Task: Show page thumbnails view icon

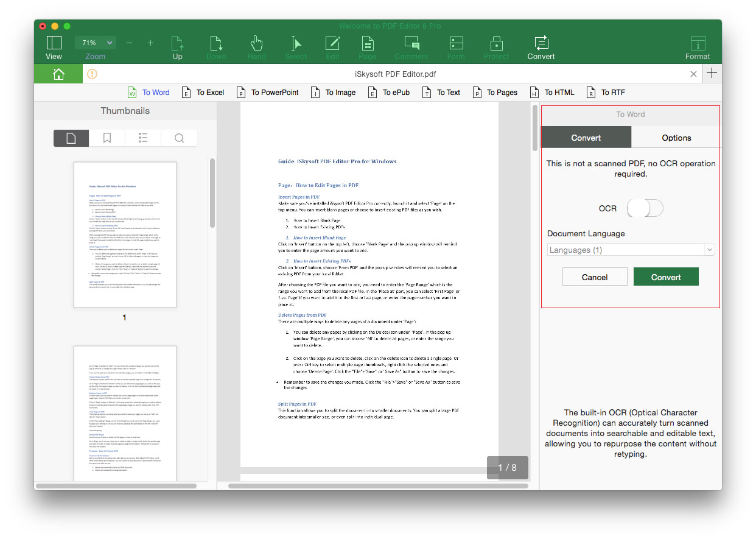Action: 71,138
